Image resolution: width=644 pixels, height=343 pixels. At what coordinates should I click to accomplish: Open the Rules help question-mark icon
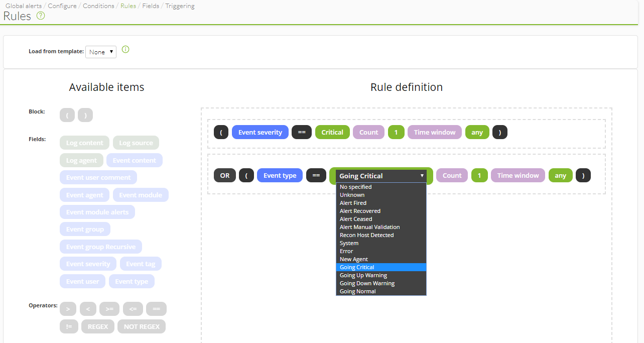click(x=41, y=16)
